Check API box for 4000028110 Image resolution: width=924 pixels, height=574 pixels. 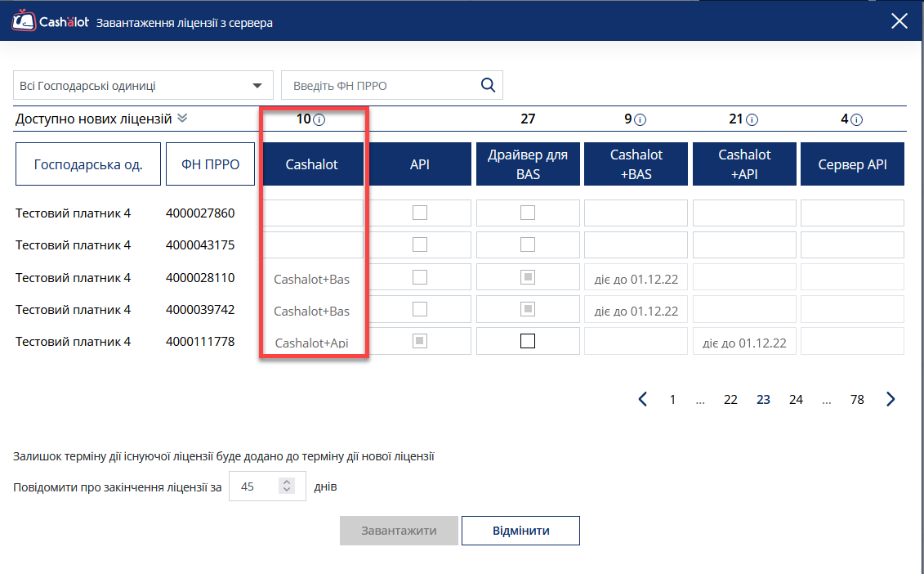click(420, 276)
